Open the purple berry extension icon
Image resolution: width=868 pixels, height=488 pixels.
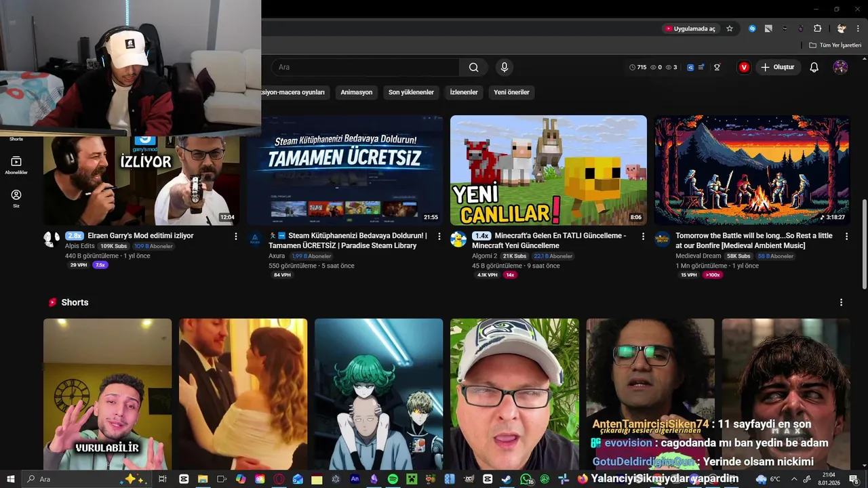[801, 28]
